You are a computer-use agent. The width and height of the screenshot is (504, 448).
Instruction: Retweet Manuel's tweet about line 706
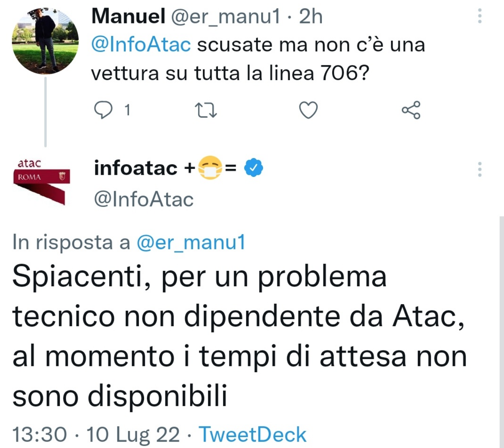tap(206, 110)
